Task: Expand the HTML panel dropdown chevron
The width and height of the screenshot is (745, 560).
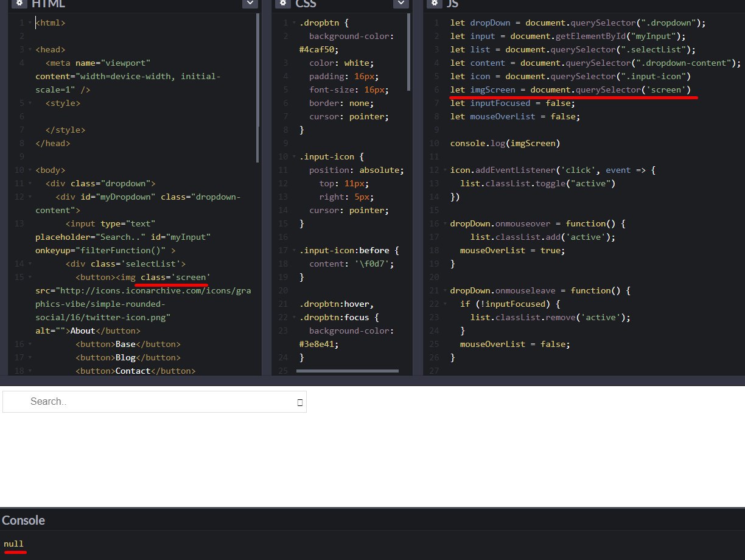Action: pos(250,3)
